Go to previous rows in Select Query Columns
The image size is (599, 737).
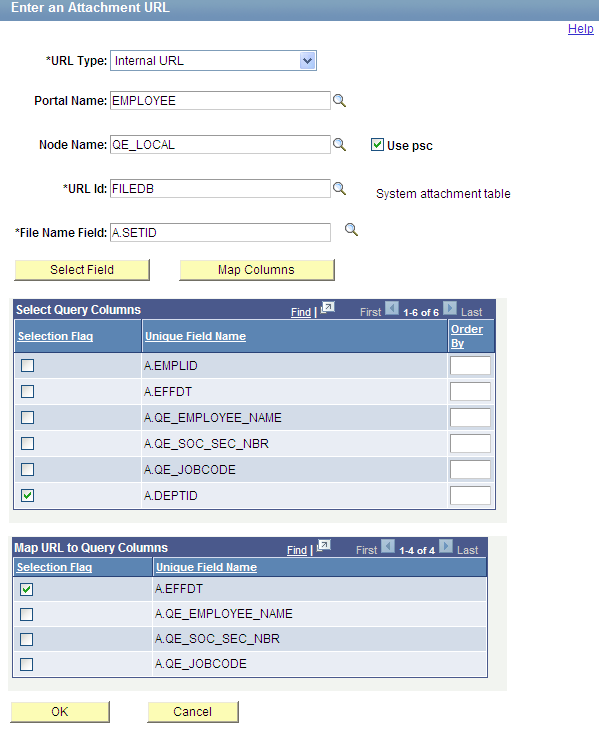(392, 308)
